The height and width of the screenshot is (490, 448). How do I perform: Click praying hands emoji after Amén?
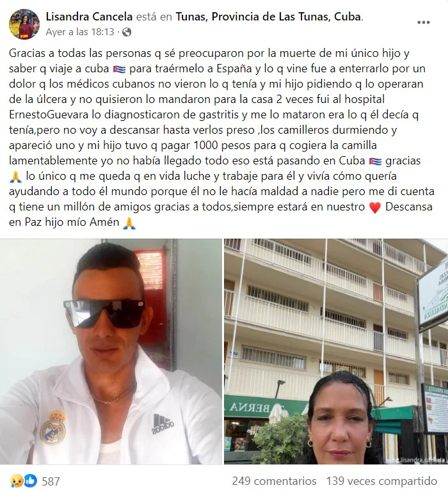pos(129,223)
